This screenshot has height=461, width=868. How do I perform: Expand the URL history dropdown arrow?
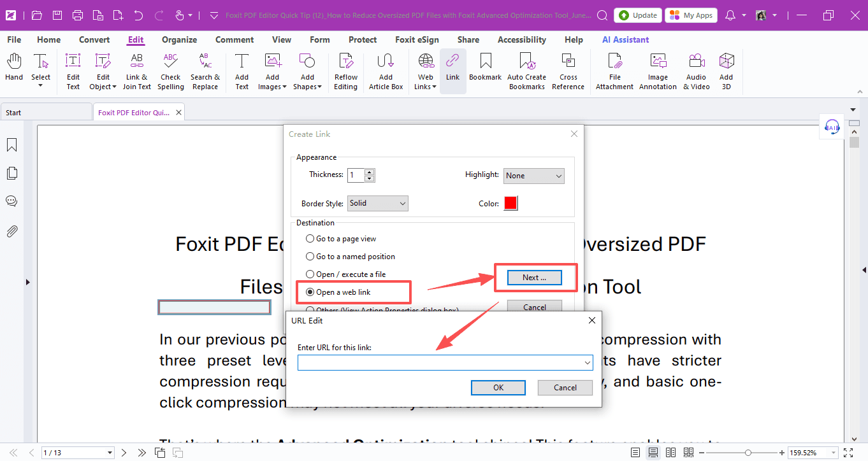tap(587, 363)
